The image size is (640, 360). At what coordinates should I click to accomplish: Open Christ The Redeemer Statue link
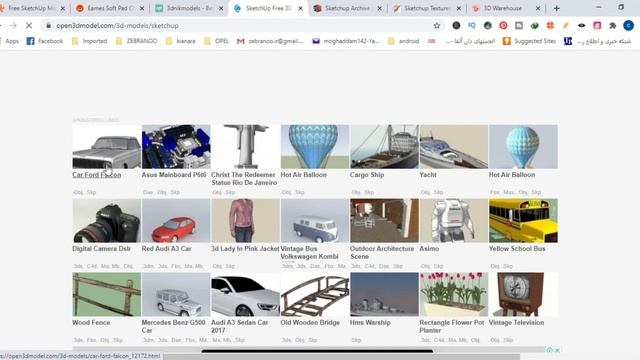pyautogui.click(x=244, y=178)
